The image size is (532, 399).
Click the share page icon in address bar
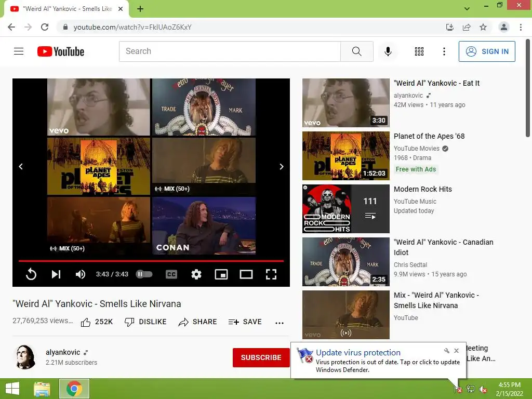(x=467, y=27)
